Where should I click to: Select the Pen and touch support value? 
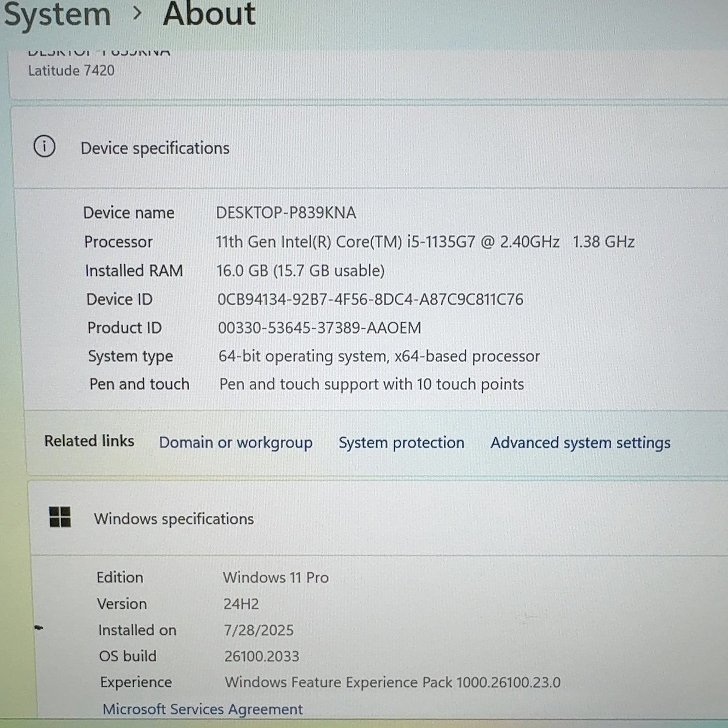coord(372,384)
